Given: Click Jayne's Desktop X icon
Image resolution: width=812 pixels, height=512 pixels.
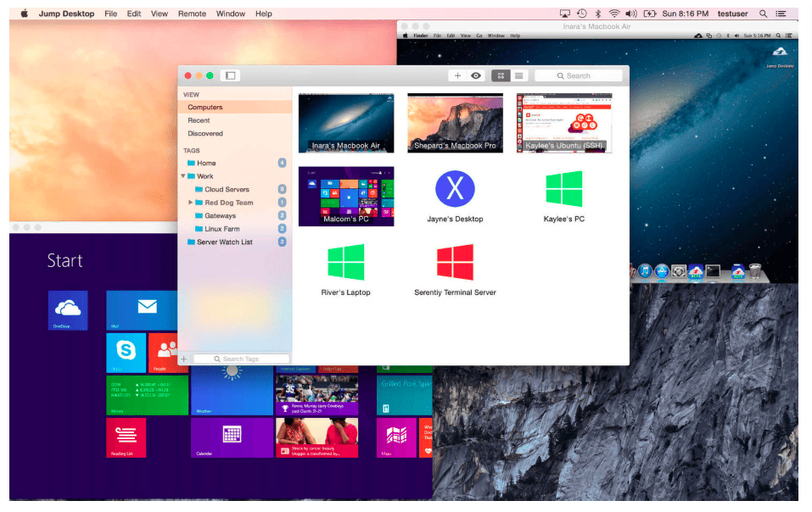Looking at the screenshot, I should tap(455, 189).
